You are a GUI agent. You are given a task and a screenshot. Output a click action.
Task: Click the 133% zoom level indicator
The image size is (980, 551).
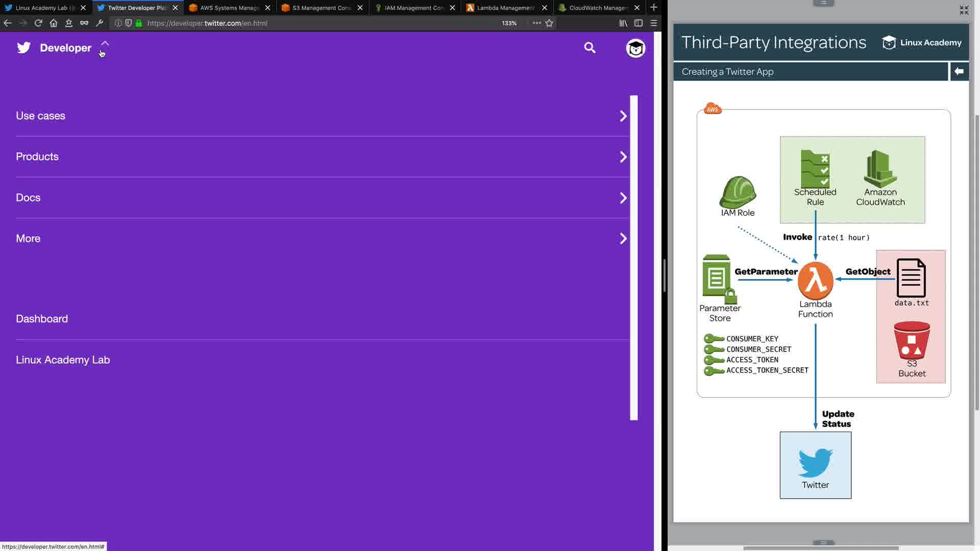click(x=509, y=23)
